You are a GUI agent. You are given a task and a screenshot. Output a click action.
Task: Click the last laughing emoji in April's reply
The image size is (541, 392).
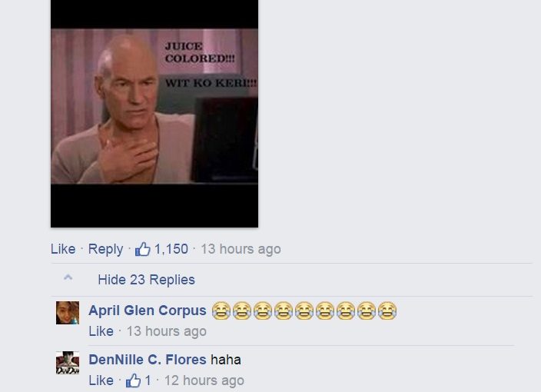click(387, 311)
